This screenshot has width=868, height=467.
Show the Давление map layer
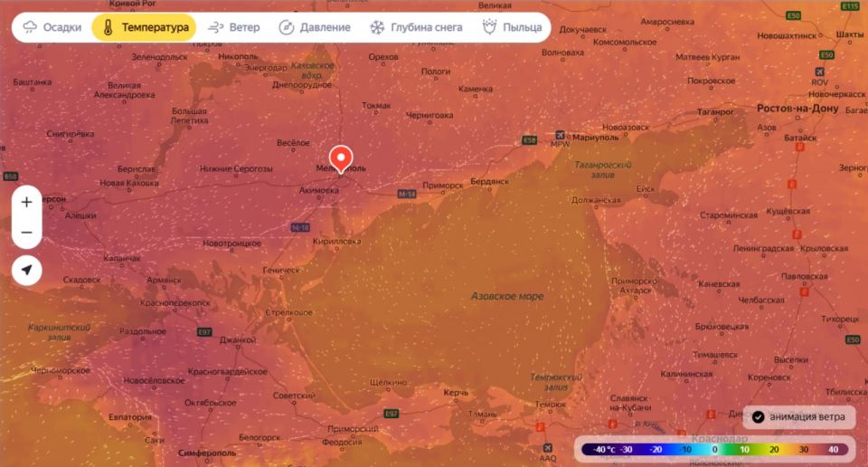coord(315,27)
